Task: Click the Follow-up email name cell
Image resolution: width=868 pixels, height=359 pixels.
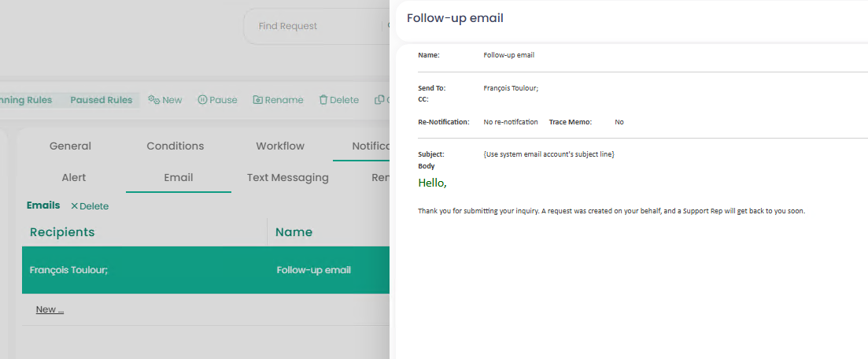Action: [x=314, y=270]
